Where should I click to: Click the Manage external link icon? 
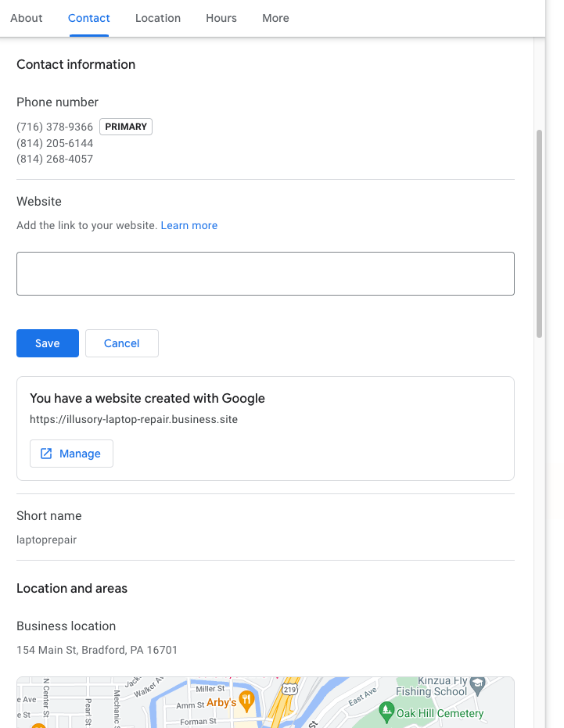click(46, 454)
